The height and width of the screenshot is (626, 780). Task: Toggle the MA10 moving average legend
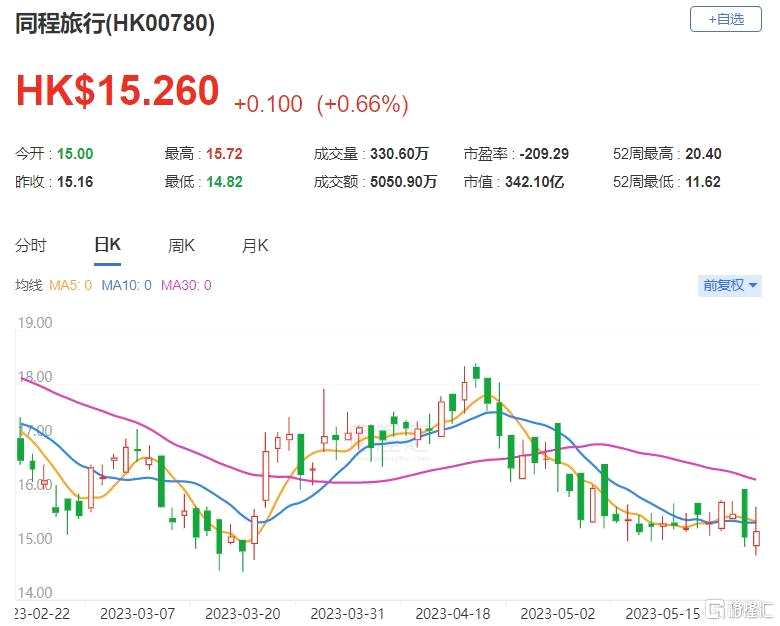126,286
